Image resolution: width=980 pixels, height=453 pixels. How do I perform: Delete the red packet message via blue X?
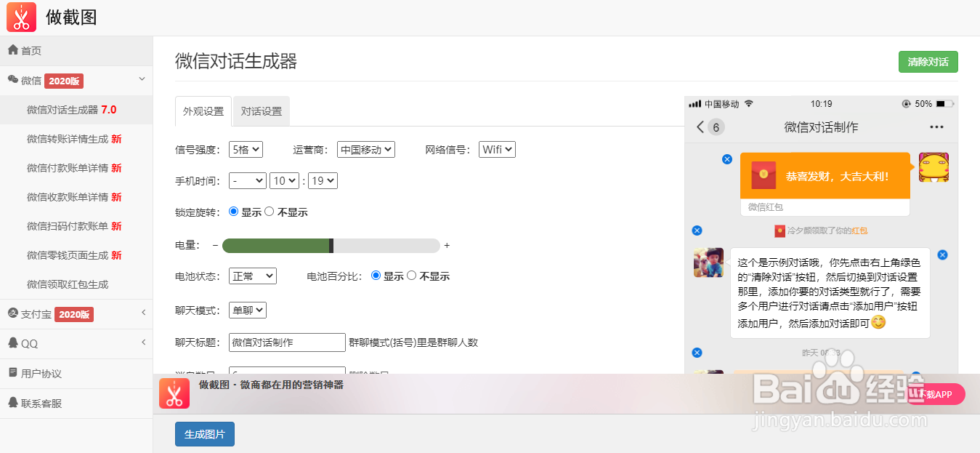coord(726,159)
